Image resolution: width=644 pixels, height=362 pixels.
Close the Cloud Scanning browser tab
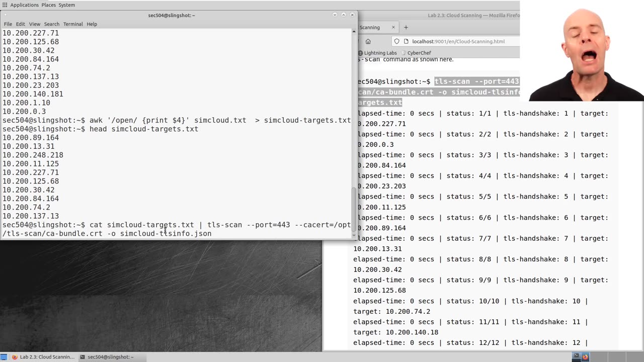pos(393,27)
